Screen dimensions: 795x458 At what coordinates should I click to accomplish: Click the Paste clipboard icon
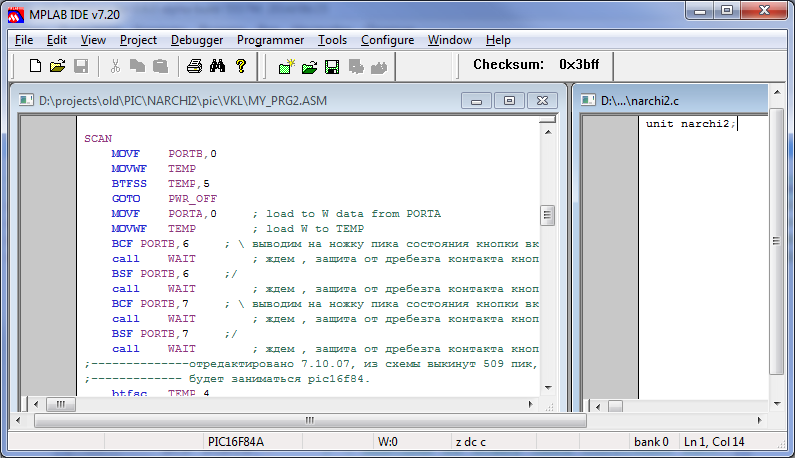[160, 66]
